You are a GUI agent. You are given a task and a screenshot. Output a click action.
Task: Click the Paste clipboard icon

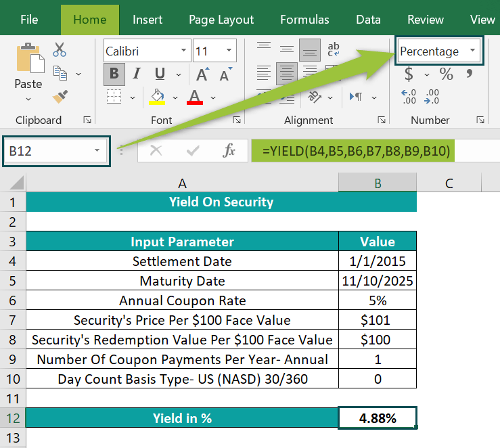pyautogui.click(x=30, y=58)
